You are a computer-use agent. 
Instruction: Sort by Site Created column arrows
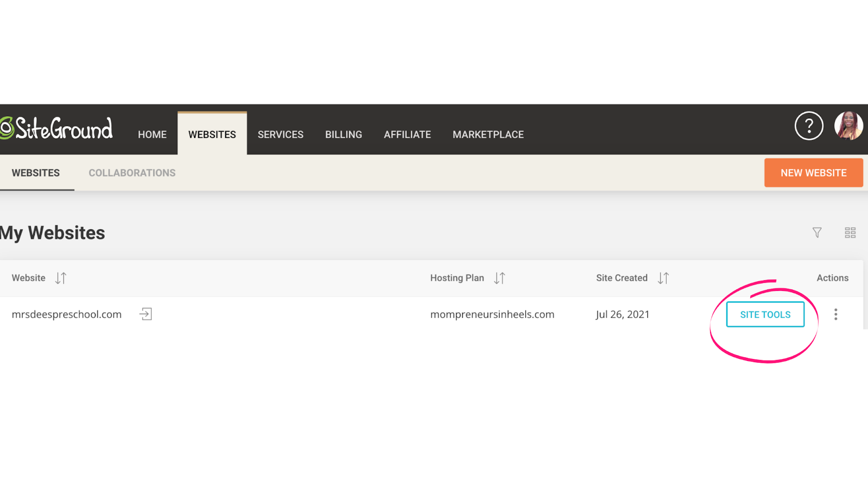coord(663,279)
